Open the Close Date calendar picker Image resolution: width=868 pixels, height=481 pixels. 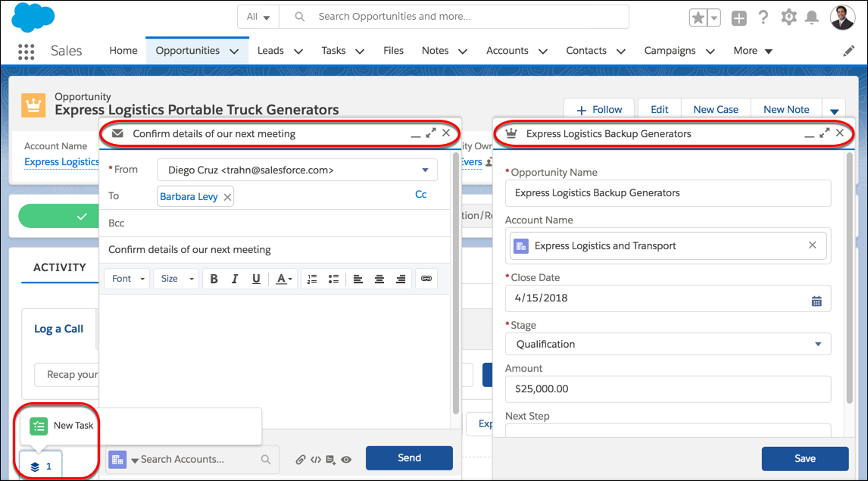click(816, 301)
